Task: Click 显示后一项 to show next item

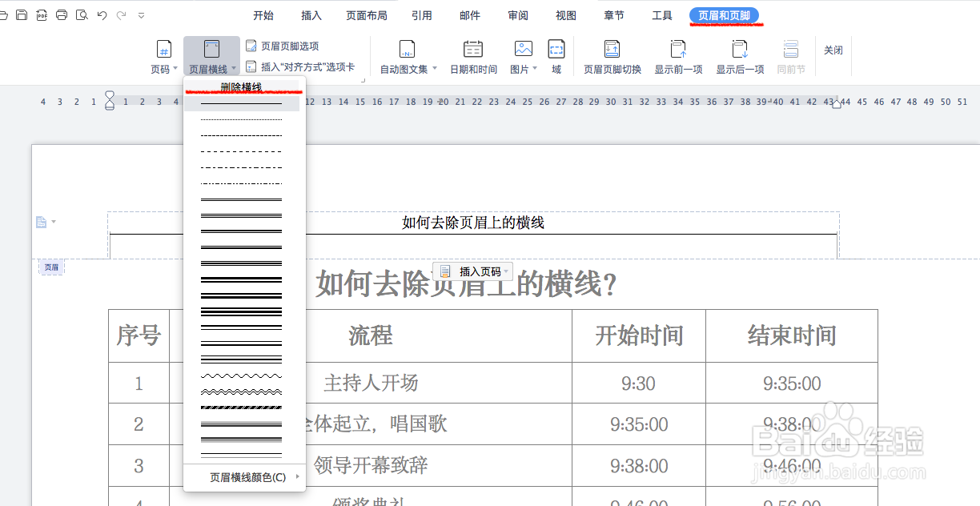Action: pyautogui.click(x=739, y=54)
